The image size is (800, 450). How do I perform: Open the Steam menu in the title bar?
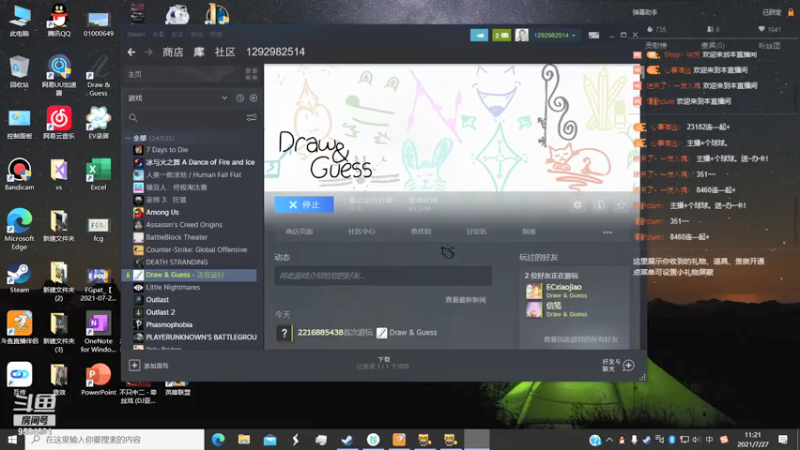coord(136,35)
